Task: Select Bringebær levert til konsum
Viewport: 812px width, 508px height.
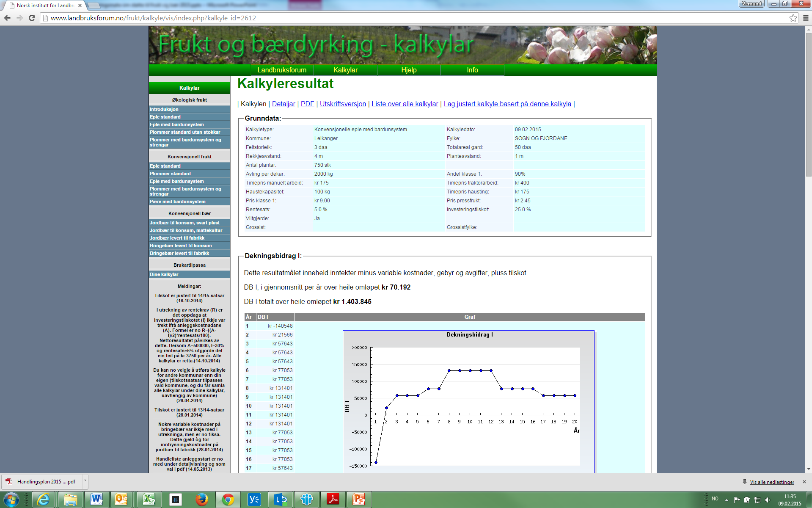Action: coord(190,246)
